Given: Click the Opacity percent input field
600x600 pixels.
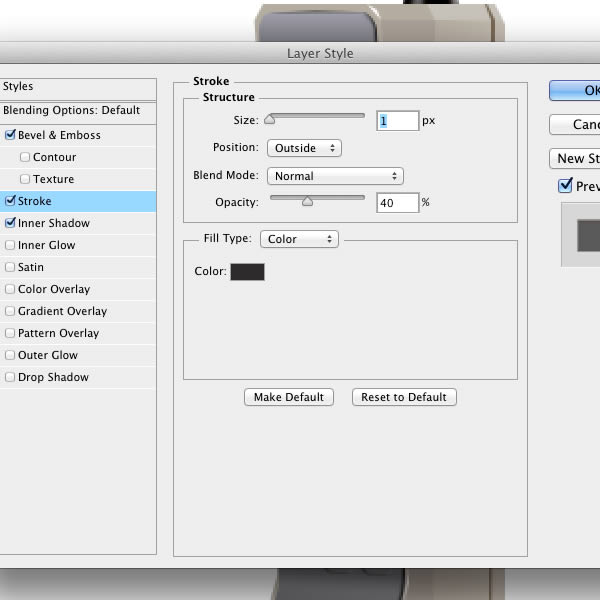Looking at the screenshot, I should [x=398, y=203].
